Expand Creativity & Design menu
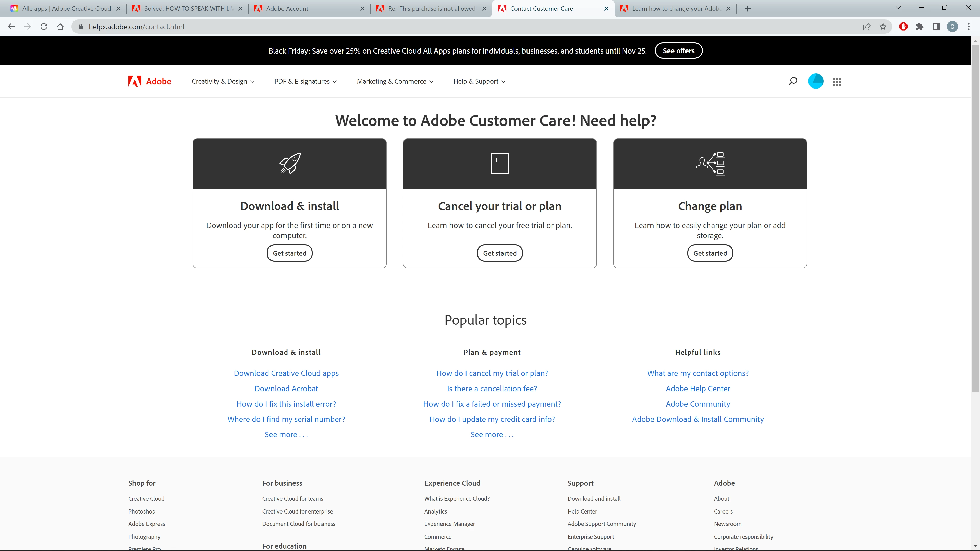The height and width of the screenshot is (551, 980). point(223,81)
